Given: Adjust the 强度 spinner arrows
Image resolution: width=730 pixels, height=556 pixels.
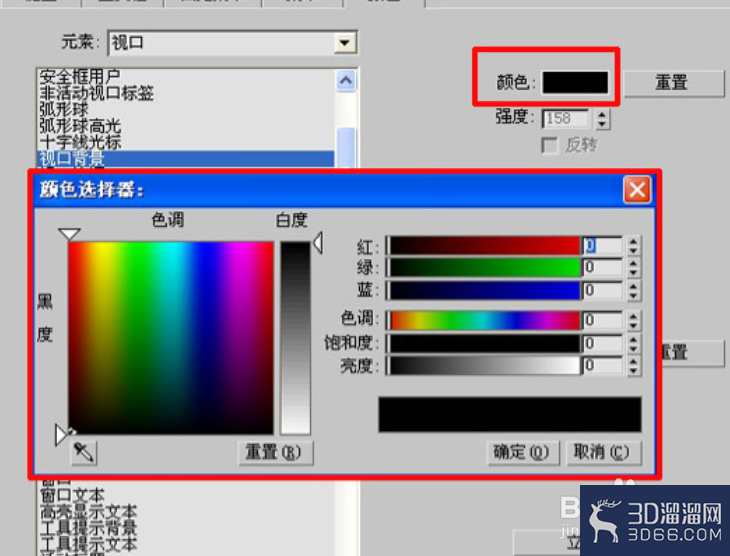Looking at the screenshot, I should (602, 119).
